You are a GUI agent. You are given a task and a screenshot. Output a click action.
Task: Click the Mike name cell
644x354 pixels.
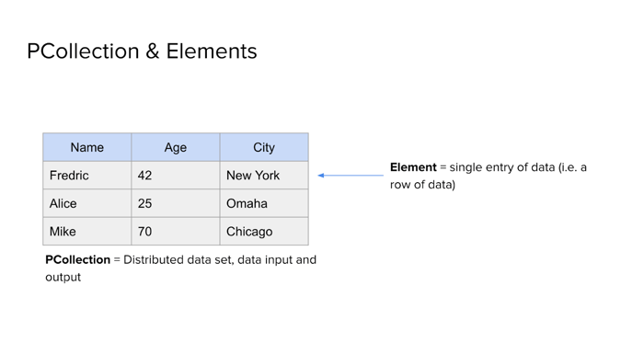click(x=87, y=231)
